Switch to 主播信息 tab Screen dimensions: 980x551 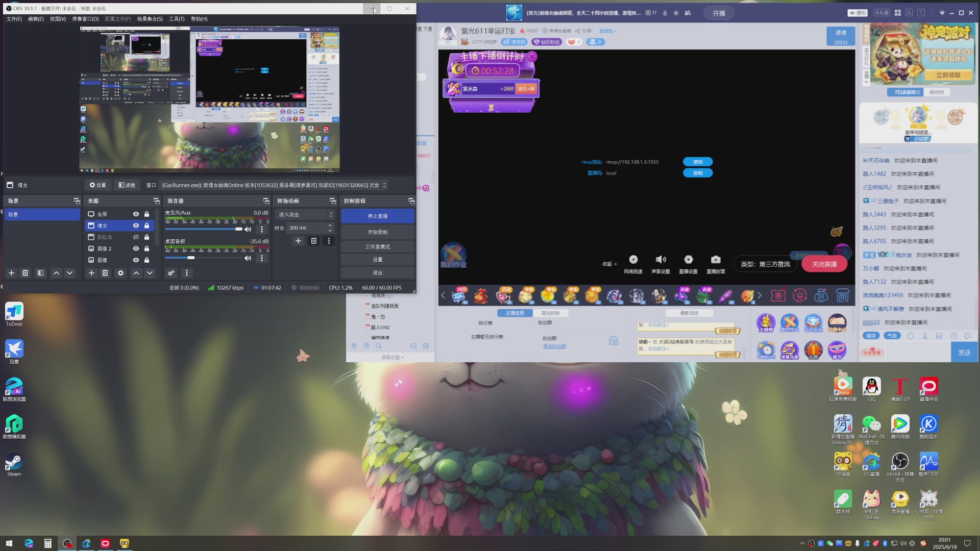514,313
